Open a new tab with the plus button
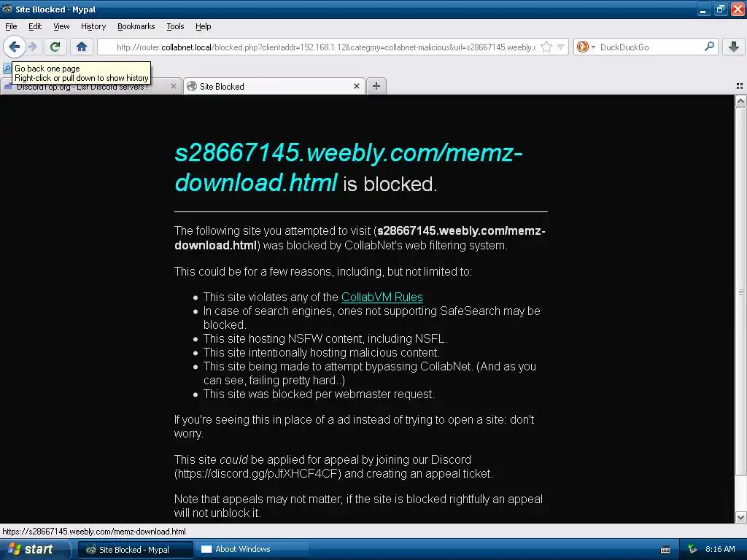 [x=376, y=86]
